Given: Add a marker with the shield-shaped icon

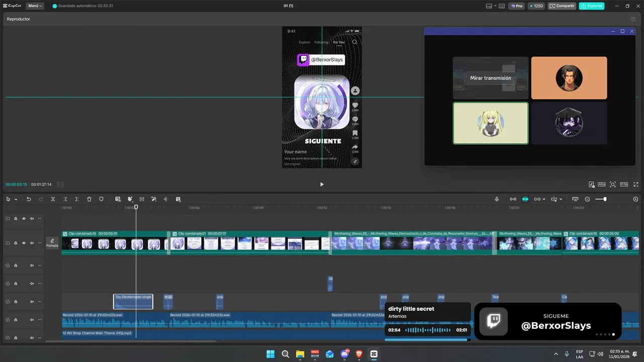Looking at the screenshot, I should (101, 199).
